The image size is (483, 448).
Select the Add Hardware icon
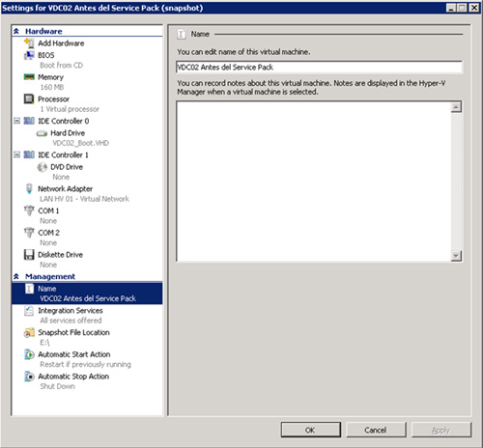tap(29, 43)
